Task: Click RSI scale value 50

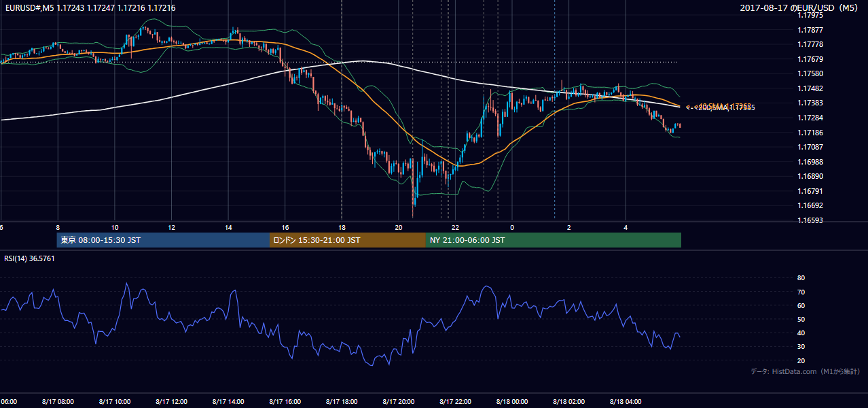Action: pos(801,319)
